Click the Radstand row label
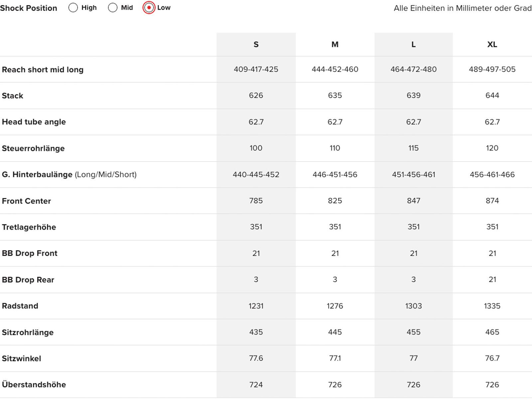Screen dimensions: 532x399 coord(20,306)
